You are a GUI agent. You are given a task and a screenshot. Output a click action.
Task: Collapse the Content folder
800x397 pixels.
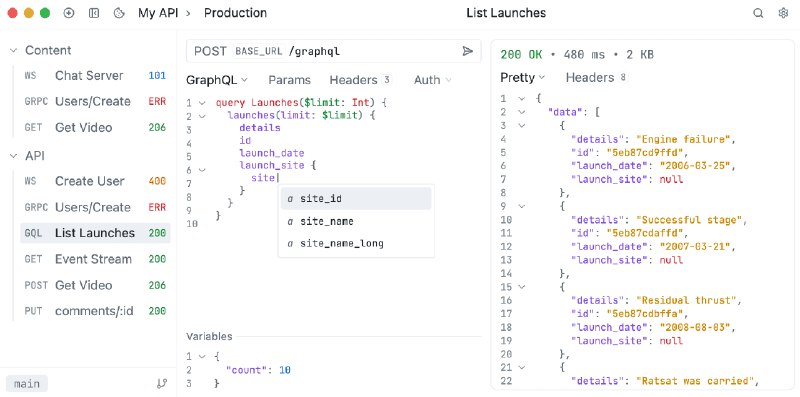pyautogui.click(x=14, y=51)
